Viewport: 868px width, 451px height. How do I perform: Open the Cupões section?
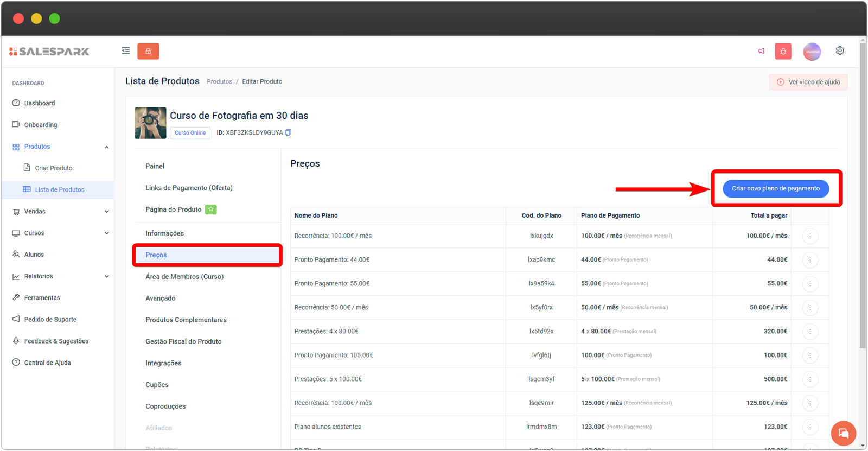tap(157, 385)
